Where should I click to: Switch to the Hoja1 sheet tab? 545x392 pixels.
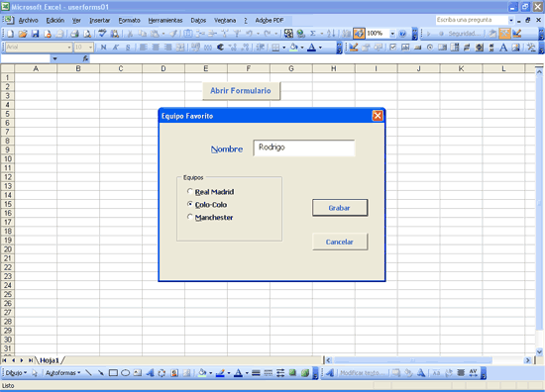pos(50,360)
